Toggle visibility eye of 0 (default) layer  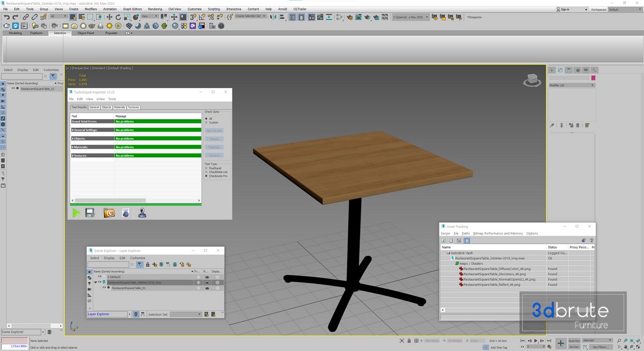click(99, 276)
